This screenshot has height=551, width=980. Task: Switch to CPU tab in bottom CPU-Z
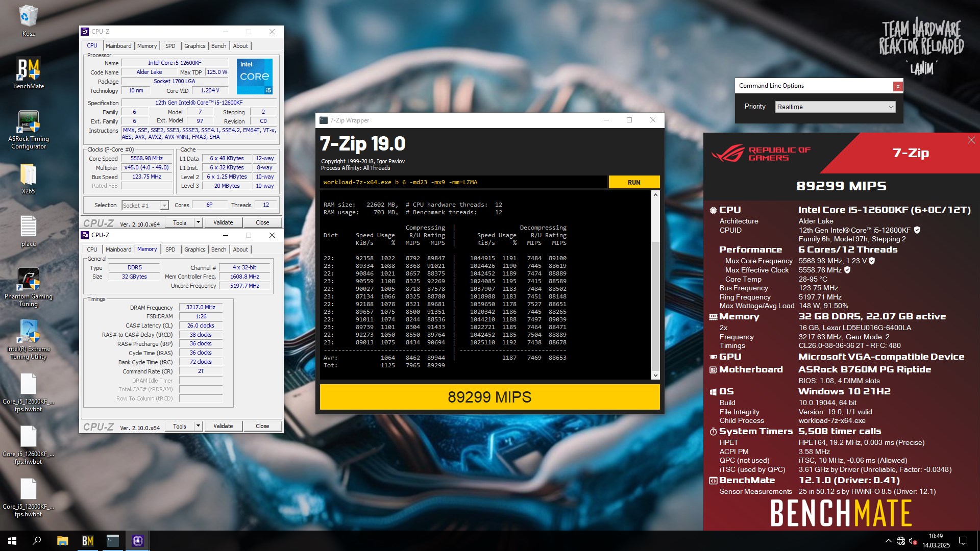pos(92,249)
